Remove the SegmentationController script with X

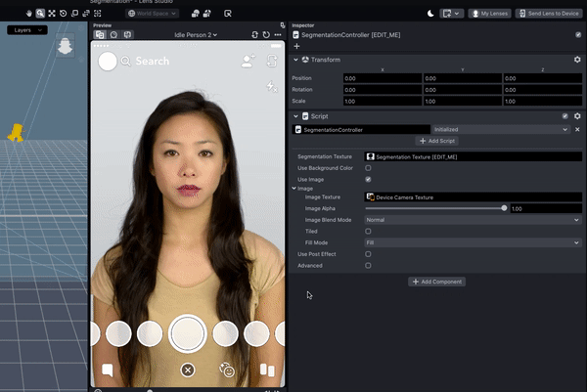pyautogui.click(x=577, y=129)
